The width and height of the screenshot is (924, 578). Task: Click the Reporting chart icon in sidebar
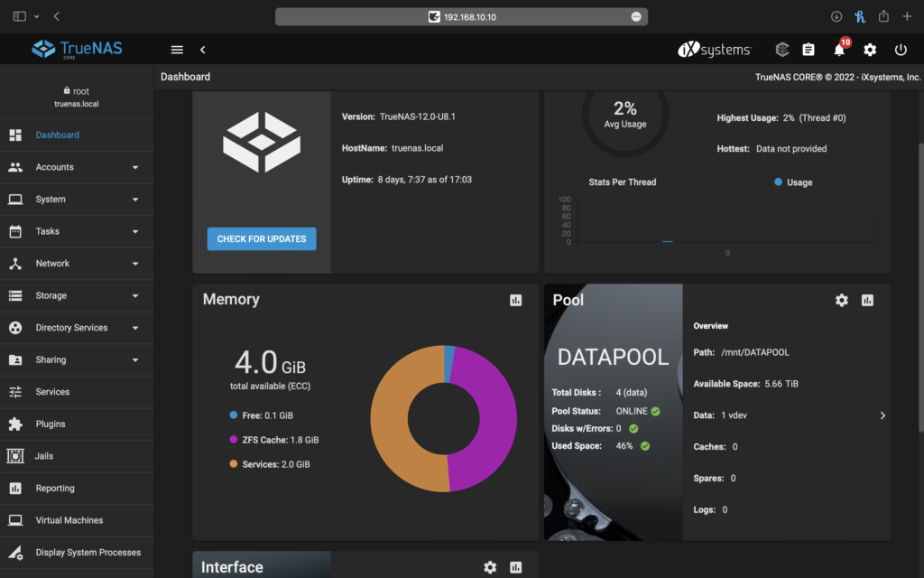15,489
